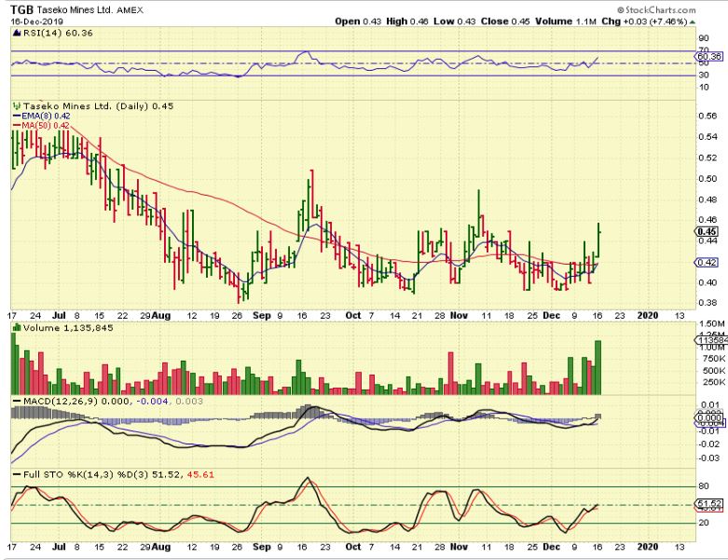Click the candlestick icon beside Taseko Mines (Daily)

[17, 106]
